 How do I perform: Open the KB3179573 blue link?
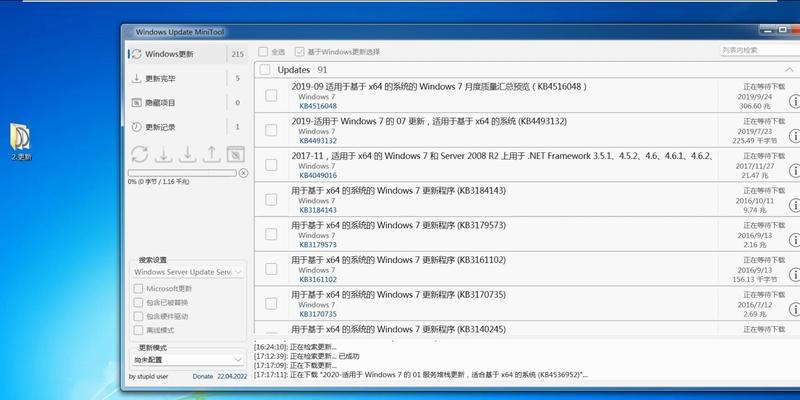pos(318,245)
